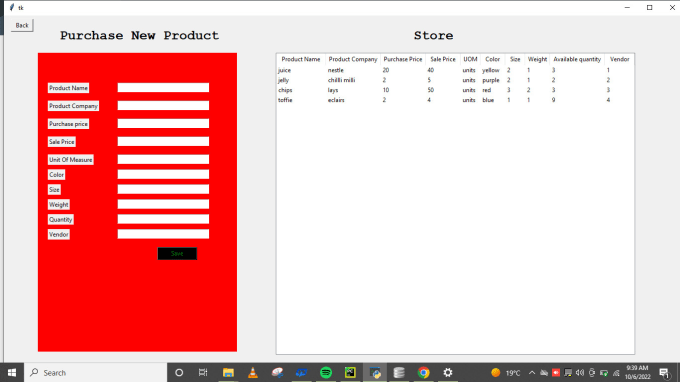
Task: Click the Product Name form label
Action: coord(69,88)
